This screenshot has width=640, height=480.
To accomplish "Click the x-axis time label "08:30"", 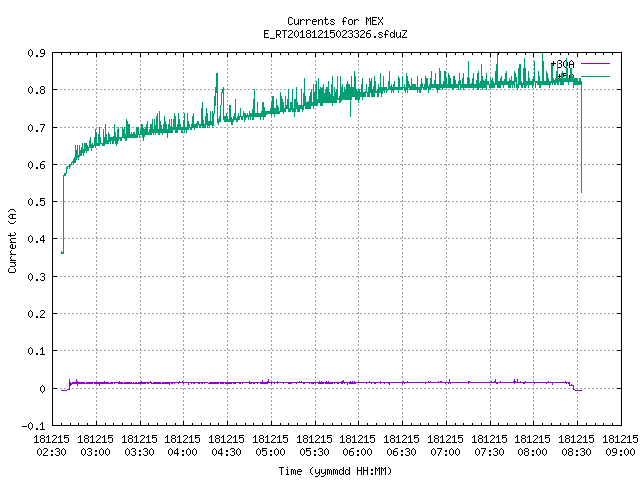I will (576, 452).
